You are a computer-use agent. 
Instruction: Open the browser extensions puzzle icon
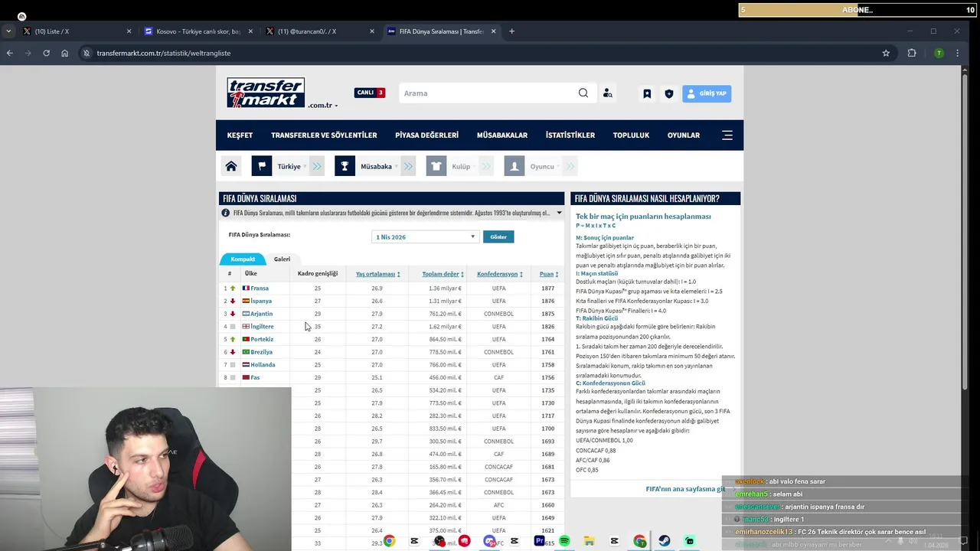coord(912,53)
